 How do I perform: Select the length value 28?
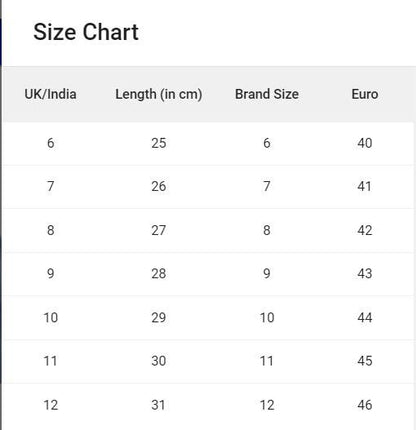coord(159,274)
